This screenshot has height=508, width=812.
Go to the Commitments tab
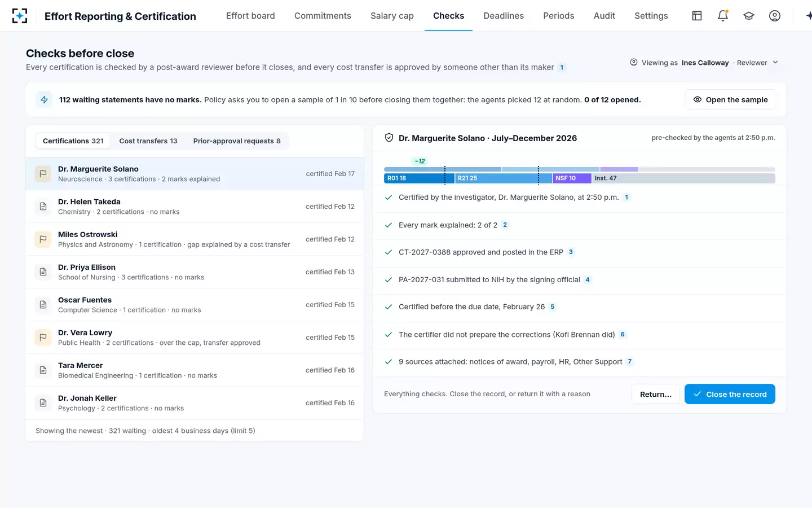[323, 16]
